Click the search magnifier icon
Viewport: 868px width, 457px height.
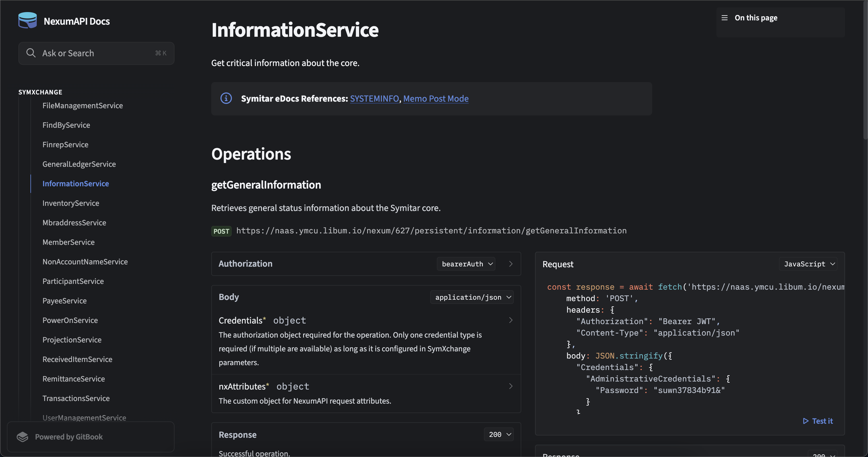[x=31, y=53]
